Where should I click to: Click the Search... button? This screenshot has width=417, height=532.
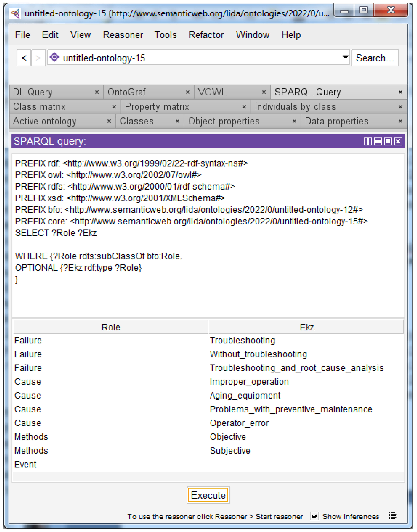375,58
